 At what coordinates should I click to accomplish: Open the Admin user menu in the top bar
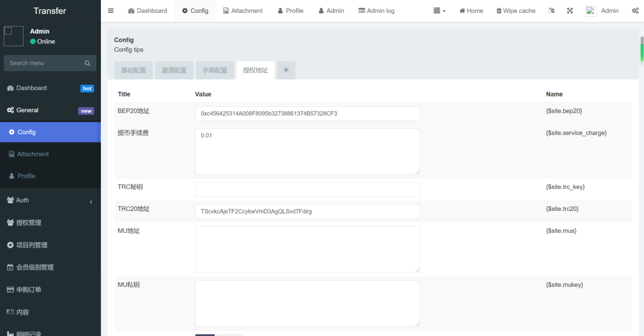coord(602,11)
